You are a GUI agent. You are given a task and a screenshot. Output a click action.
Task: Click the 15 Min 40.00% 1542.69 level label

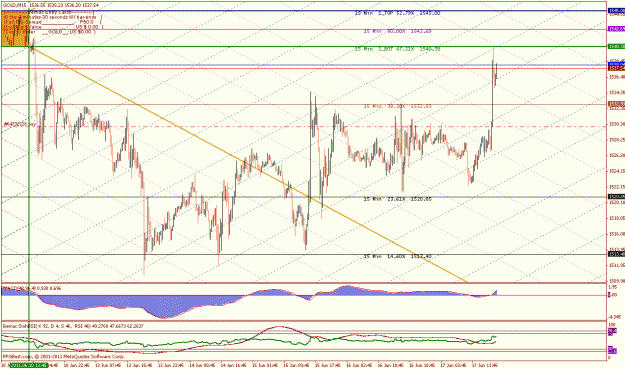click(x=397, y=31)
